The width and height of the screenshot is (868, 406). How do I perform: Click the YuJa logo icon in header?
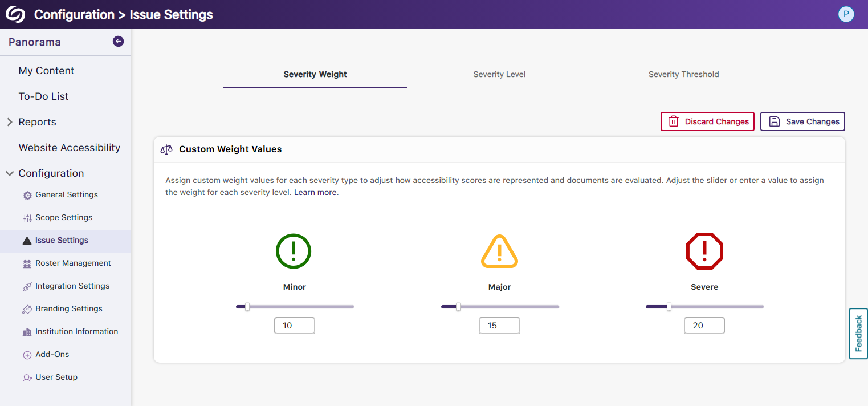[x=15, y=14]
